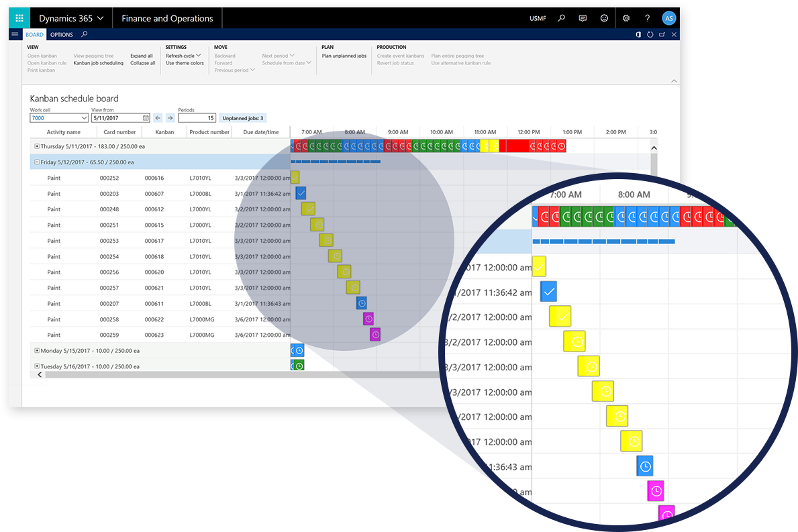
Task: Click Plan unplanned jobs
Action: point(344,56)
